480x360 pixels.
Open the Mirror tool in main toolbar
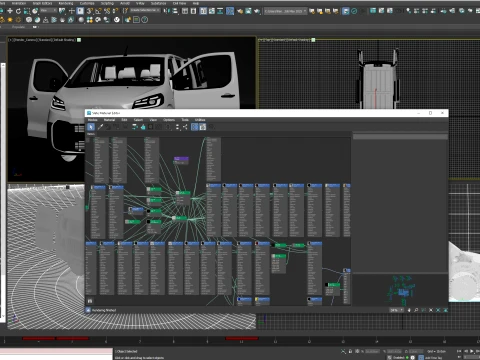tap(167, 11)
